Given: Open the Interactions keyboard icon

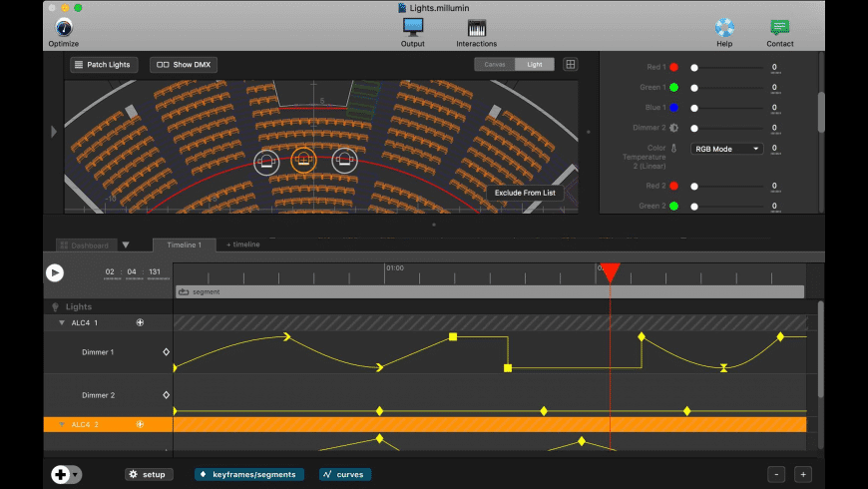Looking at the screenshot, I should pyautogui.click(x=476, y=28).
